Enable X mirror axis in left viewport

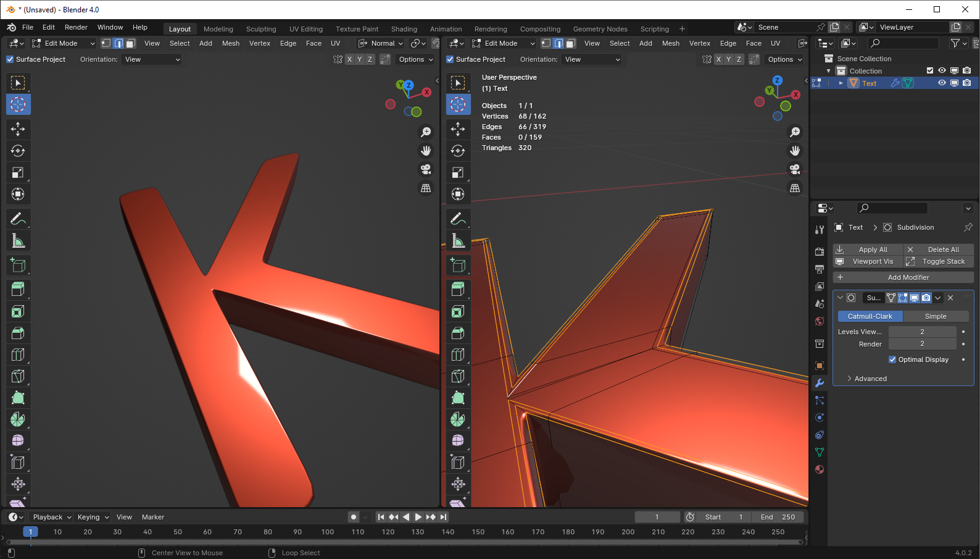tap(349, 59)
